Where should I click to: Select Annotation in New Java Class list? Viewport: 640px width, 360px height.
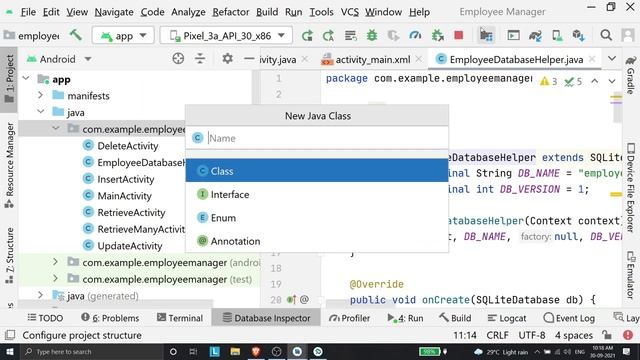tap(317, 241)
